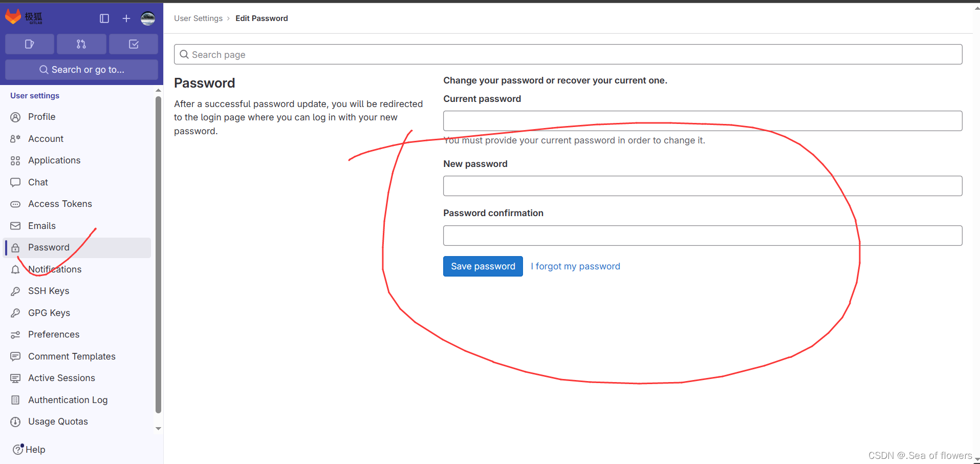The width and height of the screenshot is (980, 464).
Task: Go to Access Tokens page
Action: pos(60,204)
